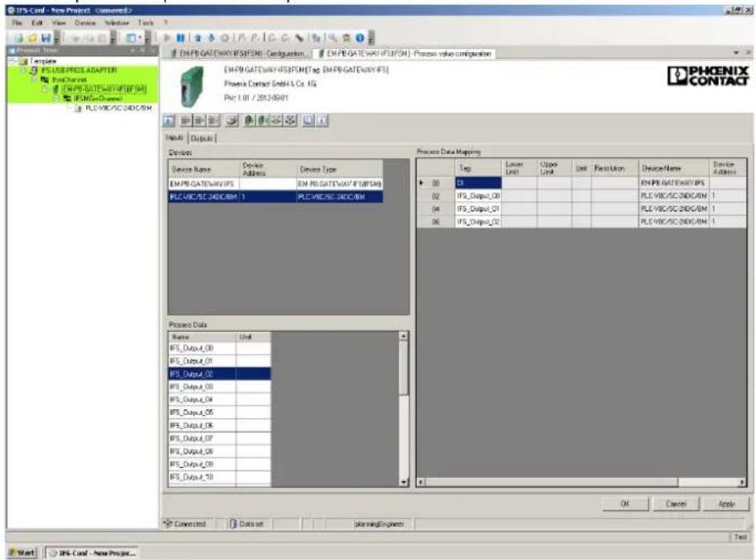The height and width of the screenshot is (560, 756).
Task: Click mapping table horizontal scrollbar right arrow
Action: pos(742,482)
